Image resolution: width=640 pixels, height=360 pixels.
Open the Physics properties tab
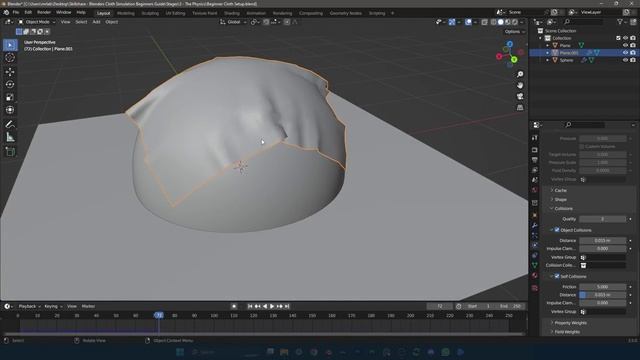pyautogui.click(x=535, y=245)
